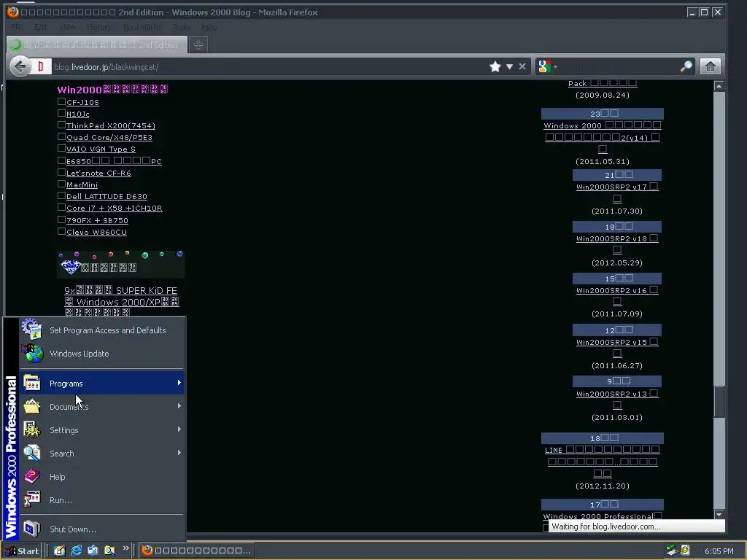Click the page scrollbar down arrow
Screen dimensions: 747x560
(719, 514)
